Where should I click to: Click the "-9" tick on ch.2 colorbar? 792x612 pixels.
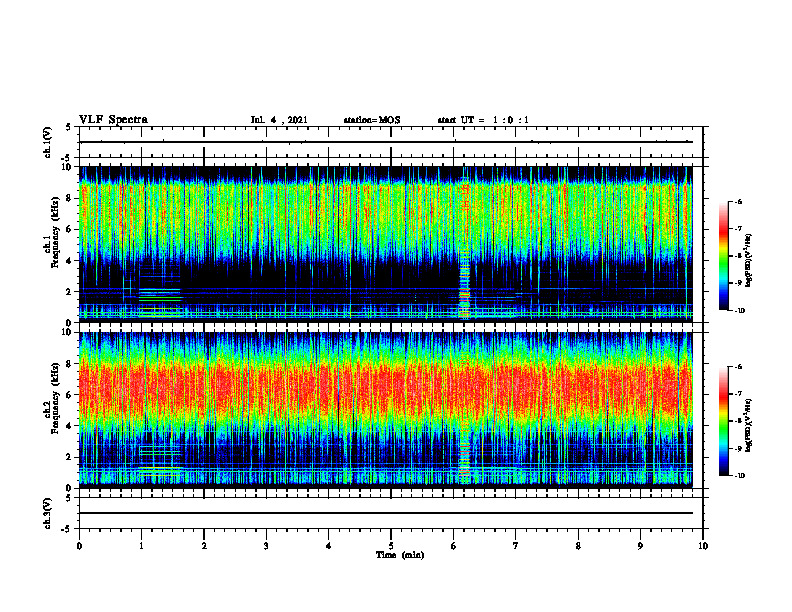point(738,448)
